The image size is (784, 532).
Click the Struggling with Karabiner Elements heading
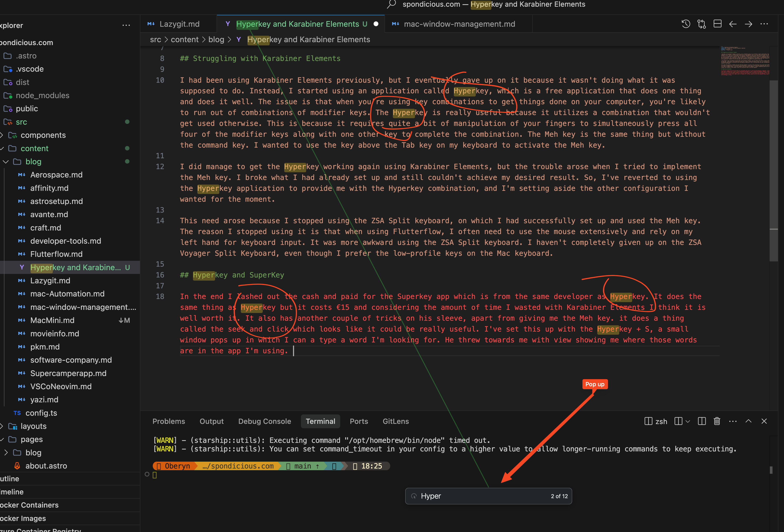[x=260, y=58]
